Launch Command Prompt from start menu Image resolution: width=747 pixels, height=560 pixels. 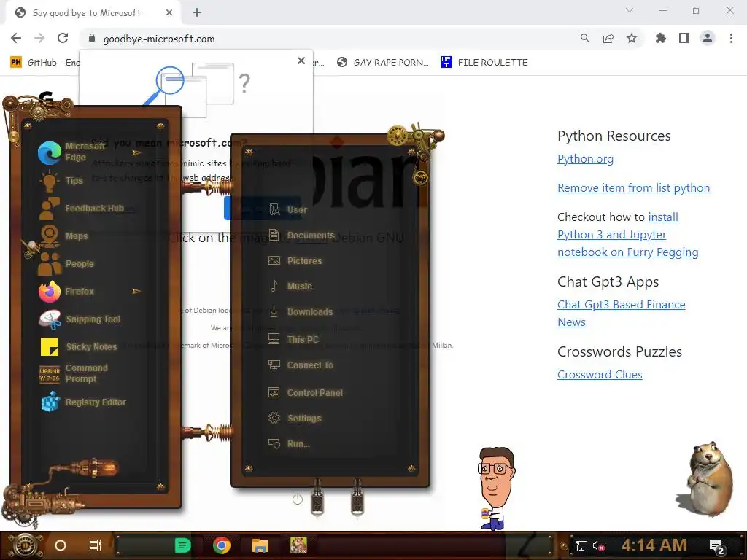(x=74, y=373)
